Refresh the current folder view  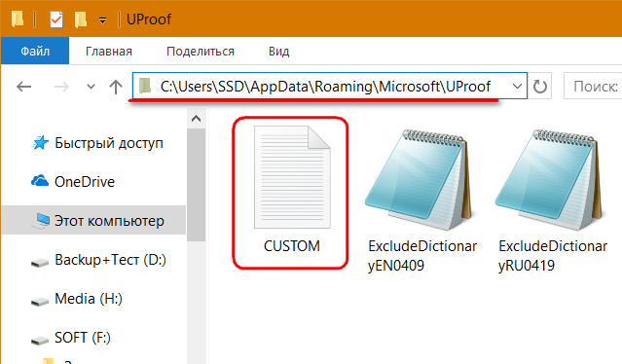click(539, 86)
